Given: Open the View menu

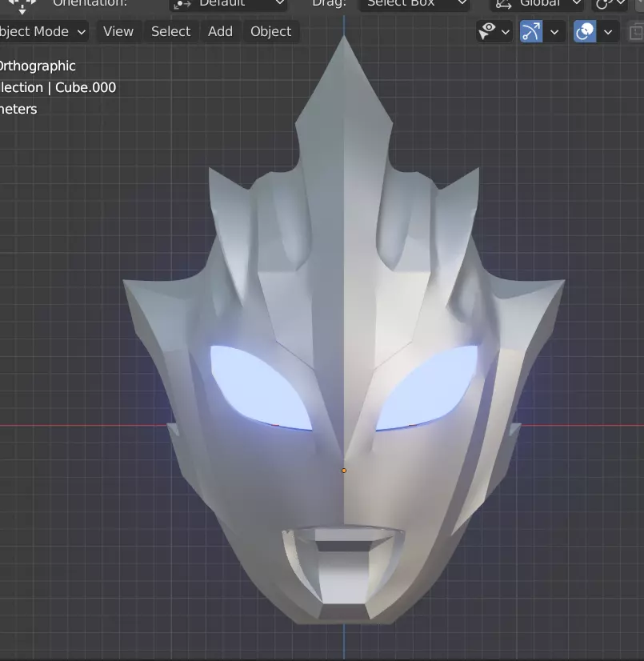Looking at the screenshot, I should tap(118, 32).
